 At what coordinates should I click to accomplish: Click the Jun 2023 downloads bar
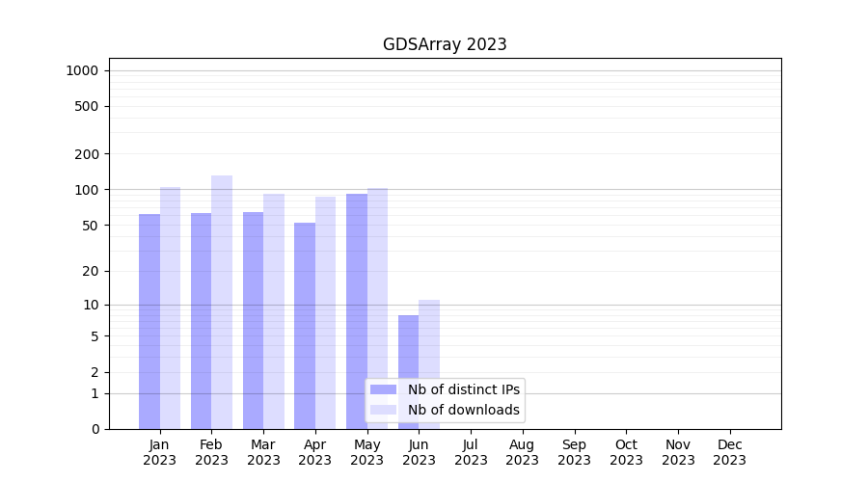[429, 337]
